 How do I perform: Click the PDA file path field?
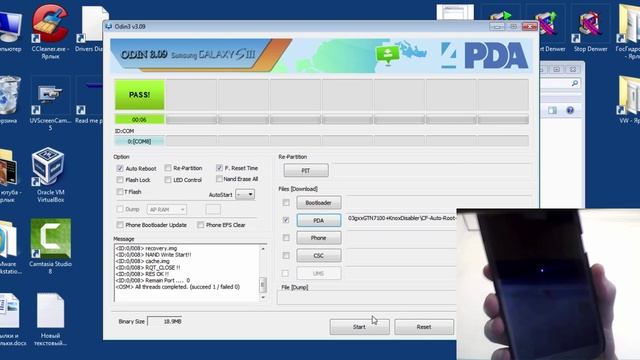pos(402,219)
